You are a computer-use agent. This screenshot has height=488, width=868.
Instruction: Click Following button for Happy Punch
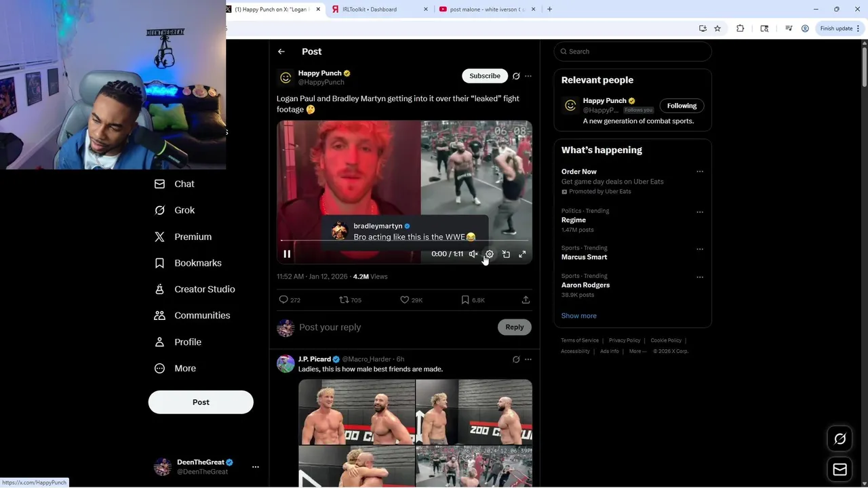pos(682,106)
